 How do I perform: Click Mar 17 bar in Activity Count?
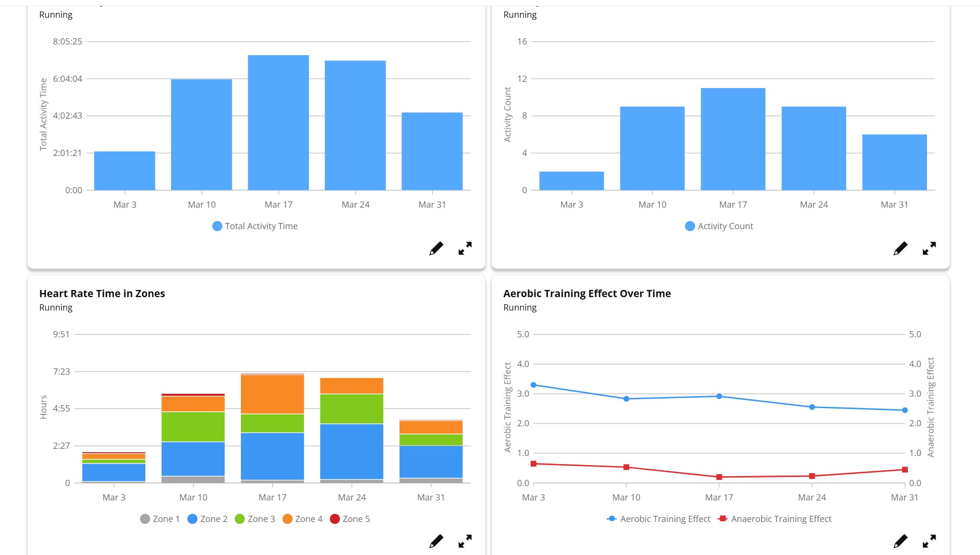pyautogui.click(x=733, y=139)
